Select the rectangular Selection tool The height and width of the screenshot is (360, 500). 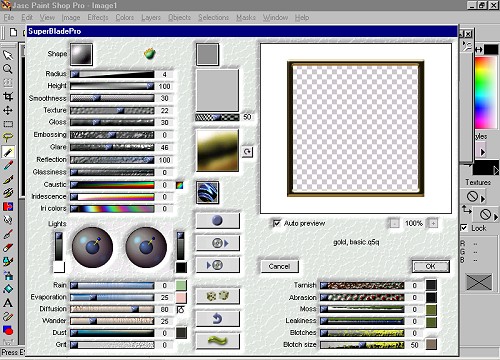(x=8, y=124)
